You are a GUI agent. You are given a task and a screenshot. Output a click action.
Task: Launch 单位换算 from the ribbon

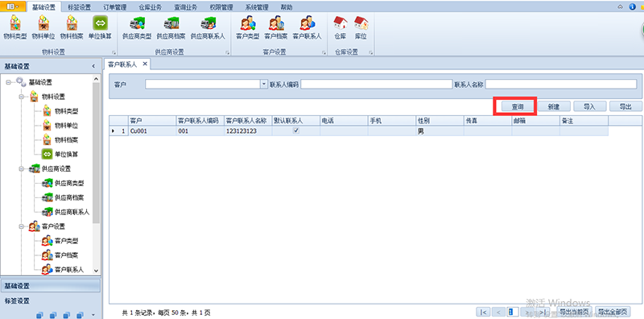click(x=100, y=28)
